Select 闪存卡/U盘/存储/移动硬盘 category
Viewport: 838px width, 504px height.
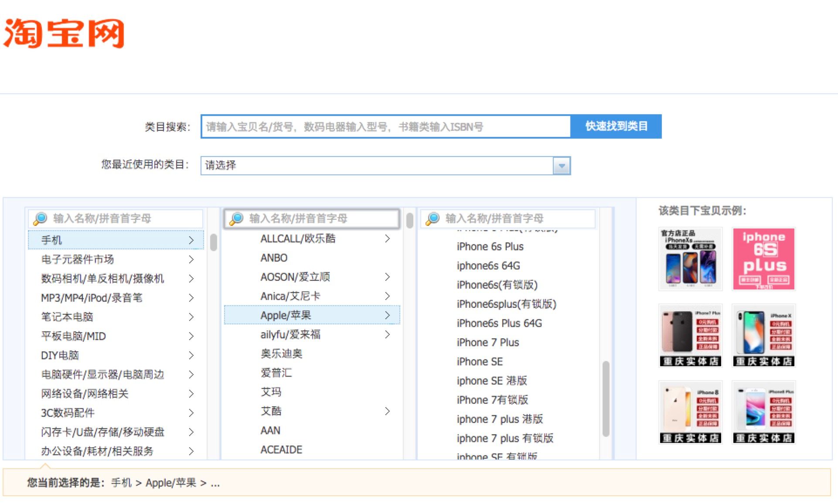(x=116, y=432)
